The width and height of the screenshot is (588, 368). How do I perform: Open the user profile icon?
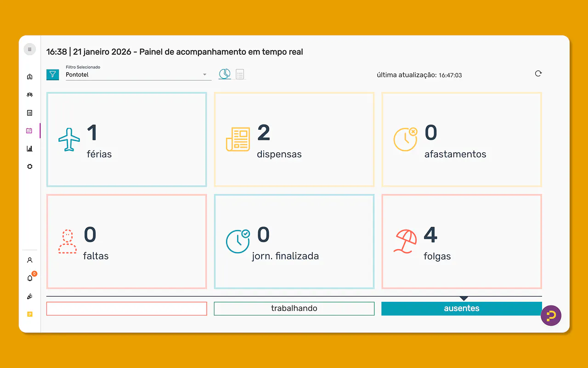point(30,260)
